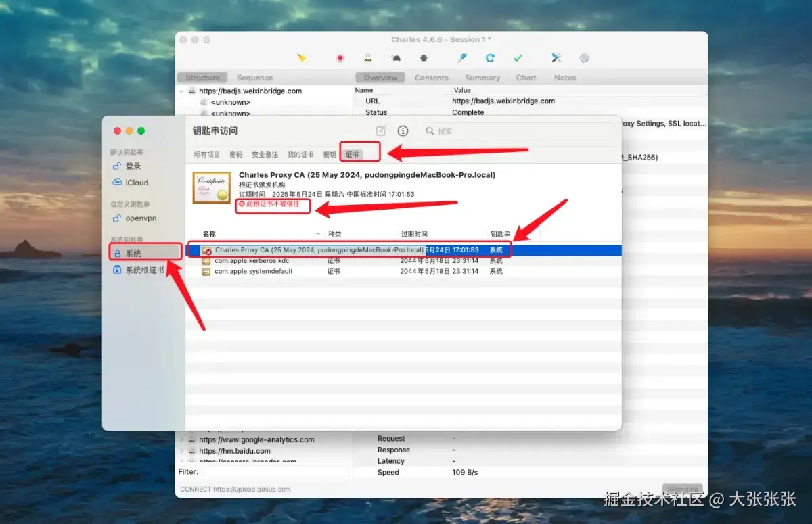Select https://hm.baidu.com host in Charles tree
Viewport: 812px width, 524px height.
click(235, 451)
